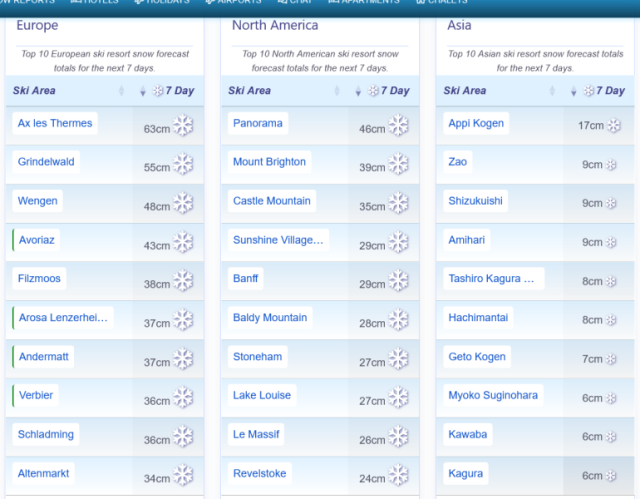Open Altenmarkt resort link
Viewport: 640px width, 499px height.
(x=43, y=473)
